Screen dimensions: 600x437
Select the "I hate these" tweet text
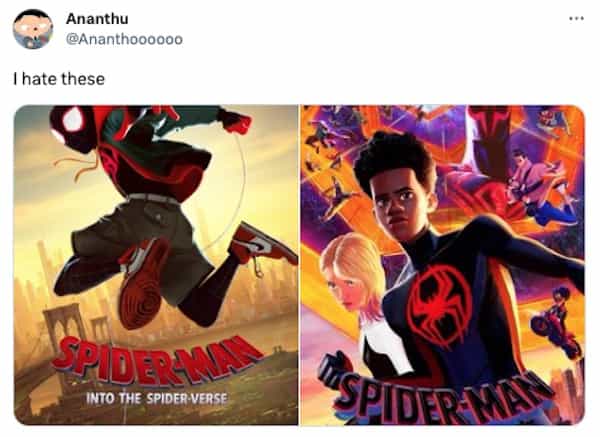click(x=59, y=79)
